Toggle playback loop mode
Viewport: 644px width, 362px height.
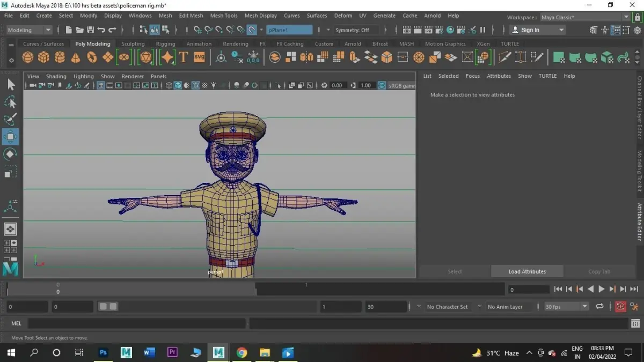click(599, 307)
